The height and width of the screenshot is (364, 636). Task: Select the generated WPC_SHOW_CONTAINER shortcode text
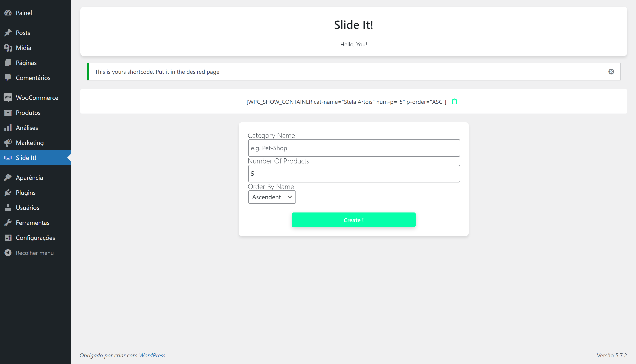pos(346,102)
